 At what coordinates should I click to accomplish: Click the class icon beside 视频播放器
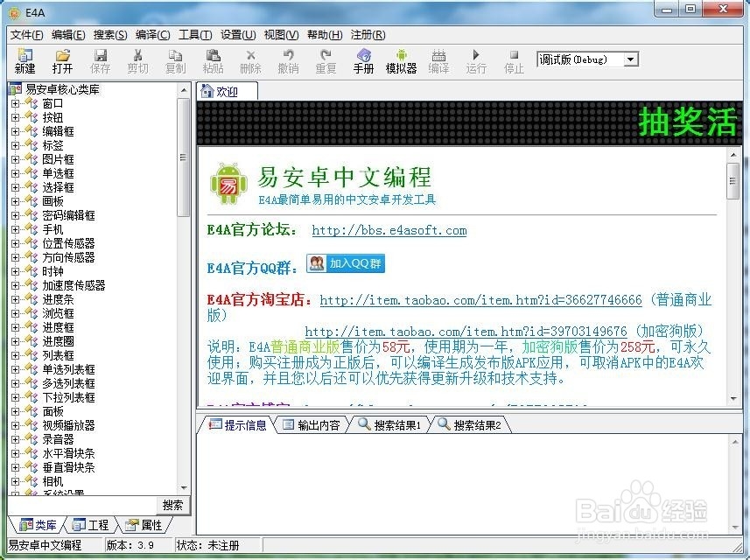pyautogui.click(x=32, y=425)
